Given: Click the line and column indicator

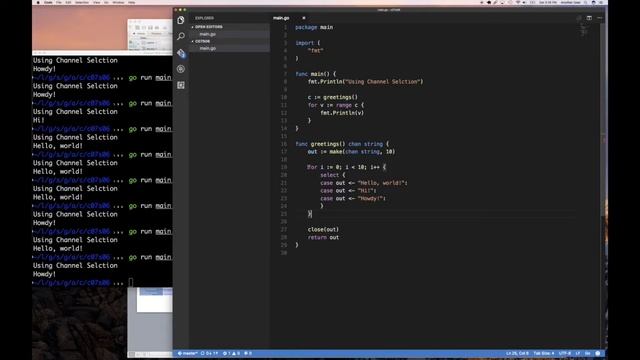Looking at the screenshot, I should pyautogui.click(x=517, y=353).
